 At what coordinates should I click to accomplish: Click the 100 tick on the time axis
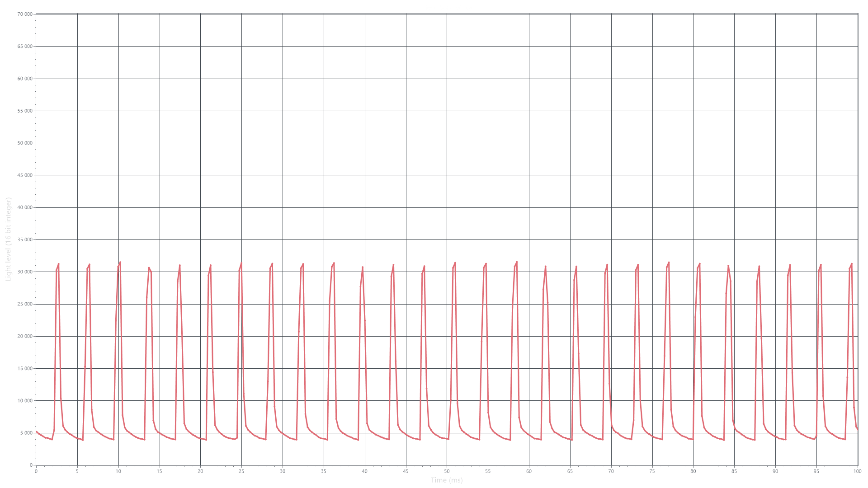(857, 471)
